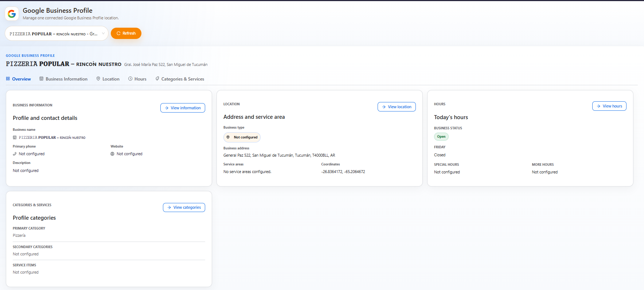The width and height of the screenshot is (644, 290).
Task: Click the business name in the profile card
Action: pos(52,138)
